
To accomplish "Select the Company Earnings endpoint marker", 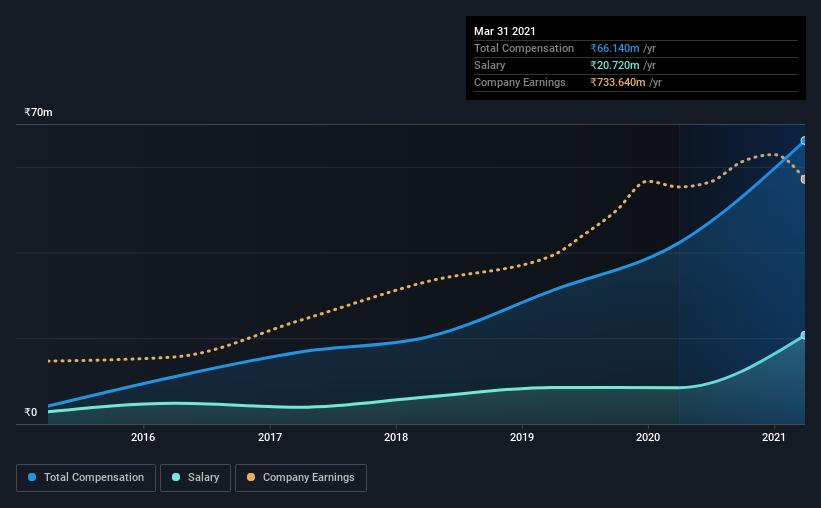I will tap(804, 180).
